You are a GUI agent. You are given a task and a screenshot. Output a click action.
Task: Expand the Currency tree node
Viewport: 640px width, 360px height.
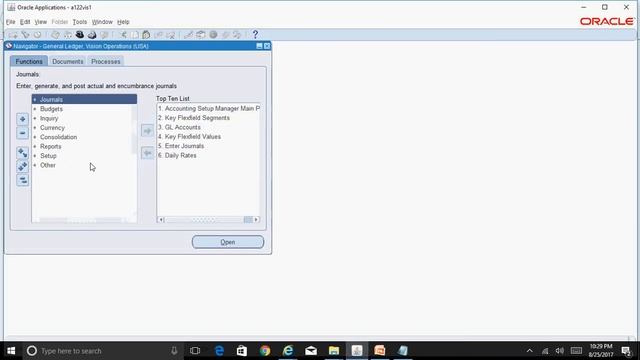tap(35, 128)
